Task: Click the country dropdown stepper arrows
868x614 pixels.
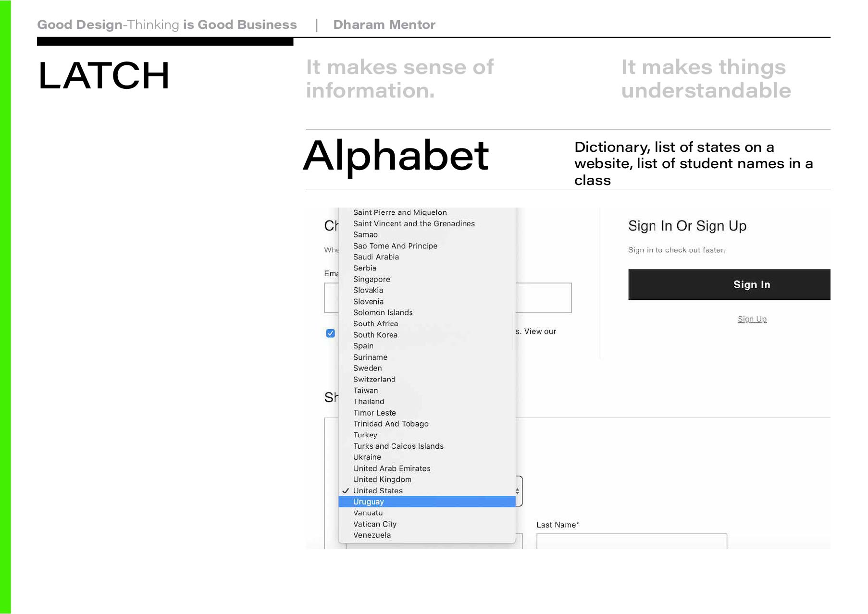Action: pyautogui.click(x=518, y=491)
